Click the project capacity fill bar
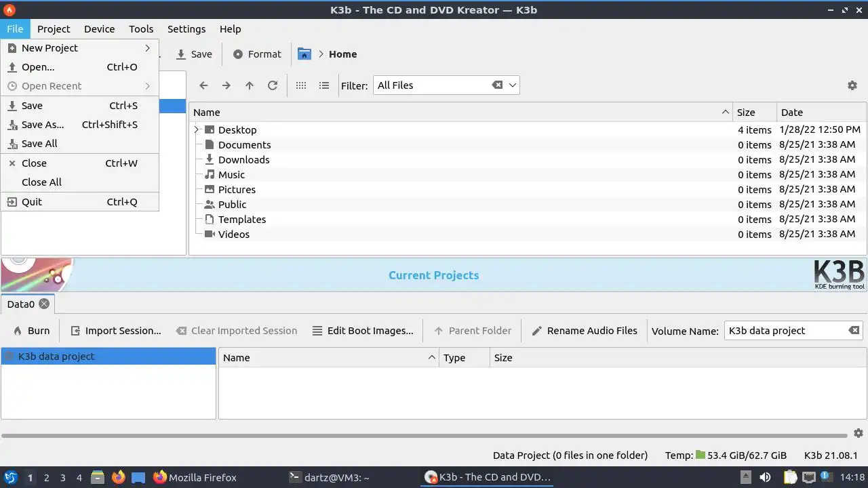The height and width of the screenshot is (488, 868). 424,436
